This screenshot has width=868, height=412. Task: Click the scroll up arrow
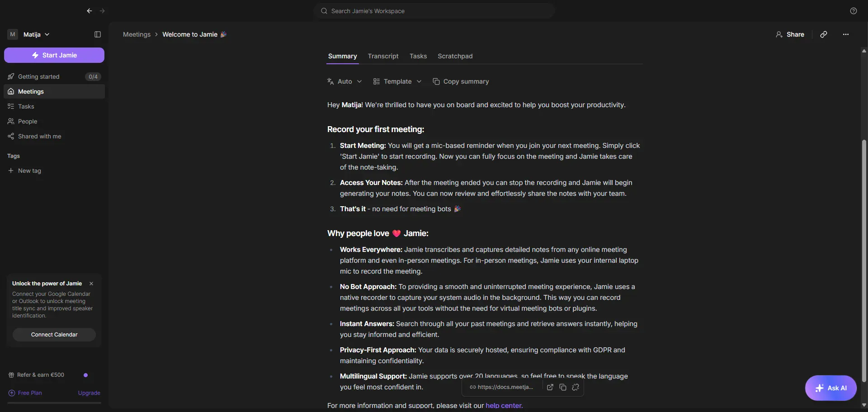[864, 51]
